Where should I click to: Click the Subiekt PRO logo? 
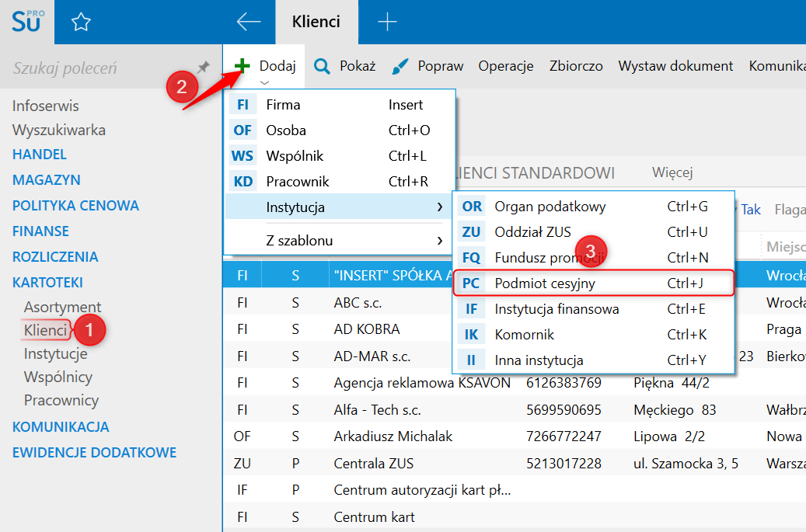tap(28, 21)
